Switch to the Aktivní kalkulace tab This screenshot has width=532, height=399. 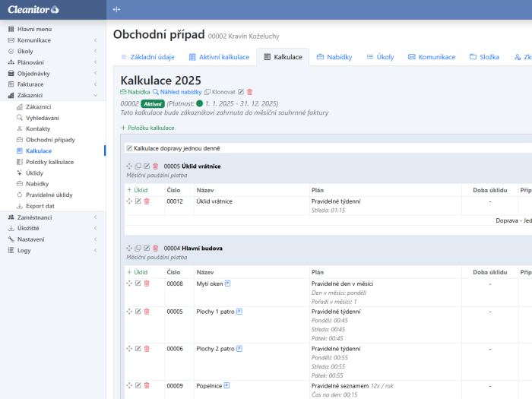[x=218, y=57]
